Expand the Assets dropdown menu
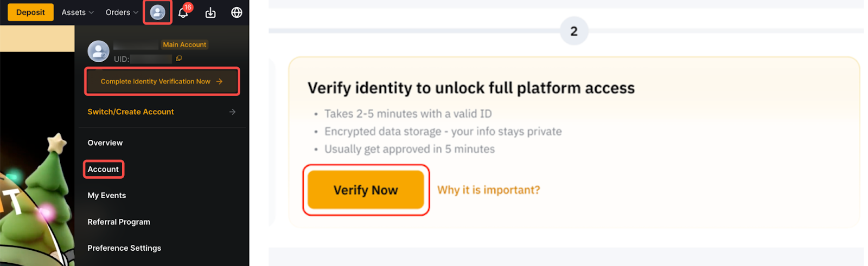Image resolution: width=868 pixels, height=266 pixels. (x=78, y=12)
